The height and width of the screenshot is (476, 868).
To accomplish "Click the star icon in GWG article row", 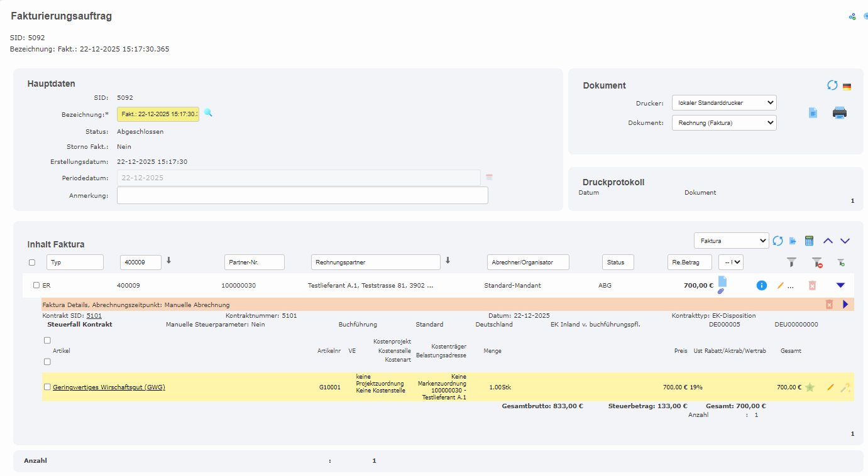I will click(x=810, y=387).
